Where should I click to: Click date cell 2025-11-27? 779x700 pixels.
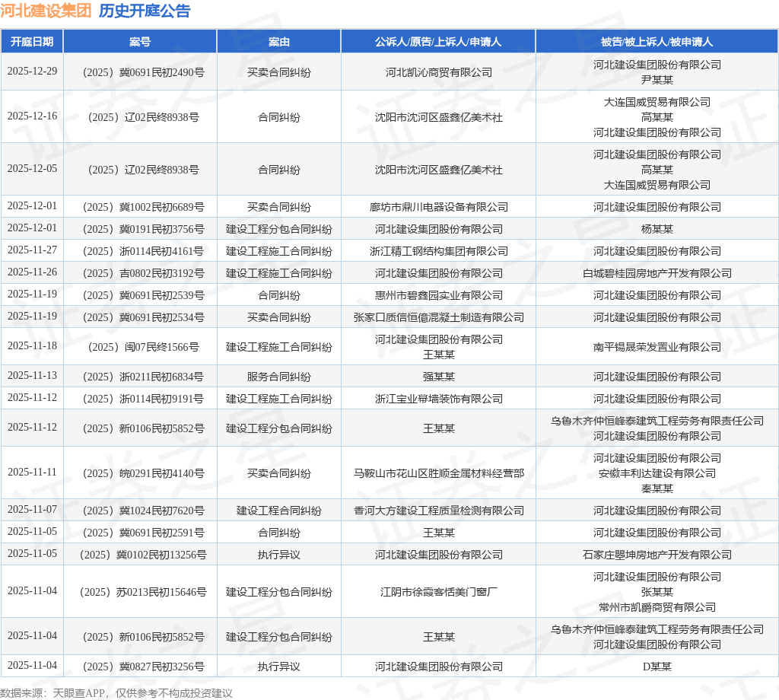tap(32, 250)
